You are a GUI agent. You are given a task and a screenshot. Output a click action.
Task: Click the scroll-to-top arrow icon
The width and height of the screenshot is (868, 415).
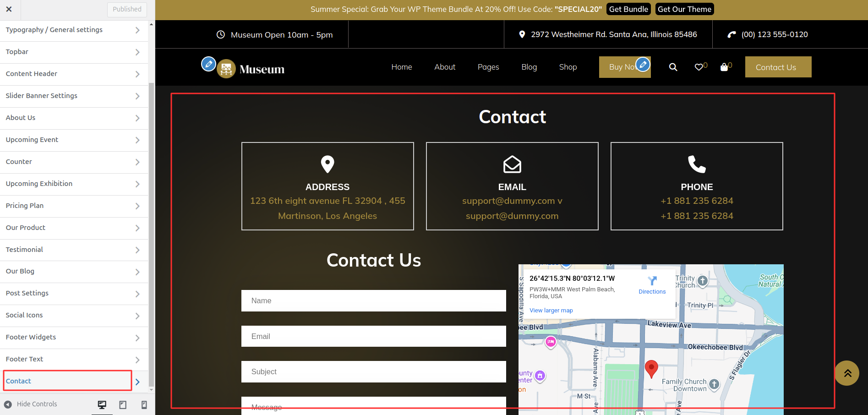847,373
